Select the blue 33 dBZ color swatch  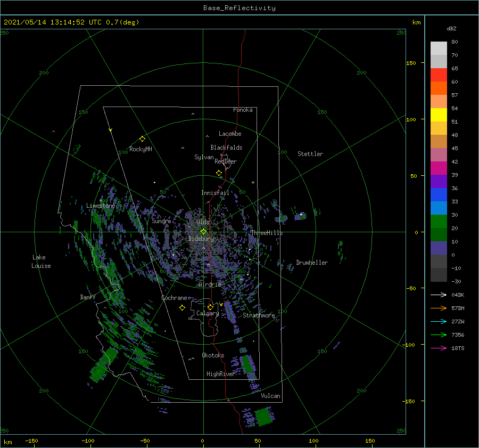pos(439,194)
